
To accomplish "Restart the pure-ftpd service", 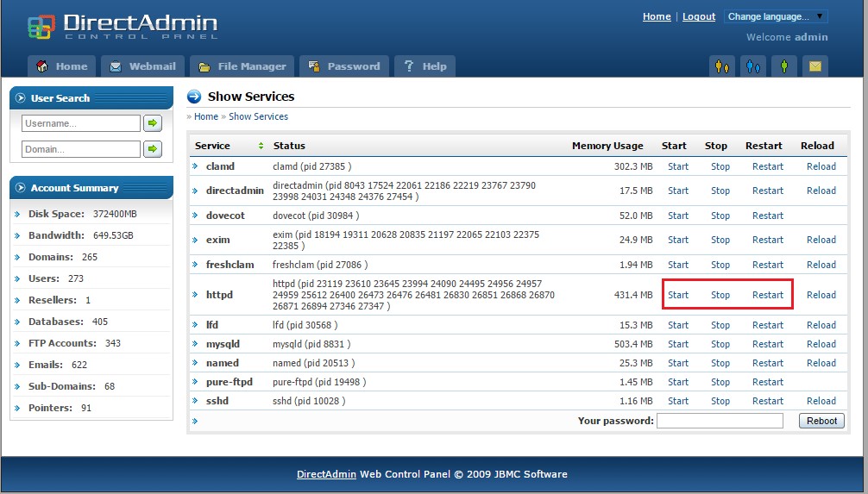I will click(768, 382).
